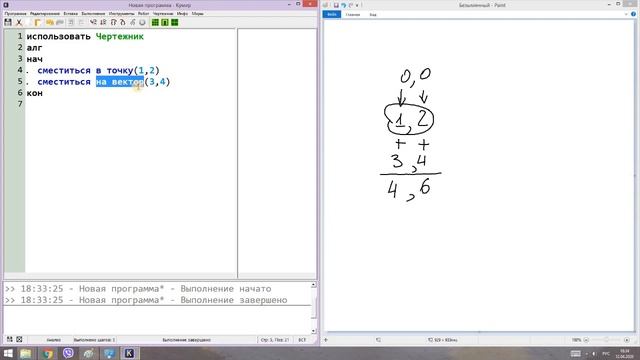Click the 'кон' line in the editor
This screenshot has height=360, width=640.
[x=35, y=93]
